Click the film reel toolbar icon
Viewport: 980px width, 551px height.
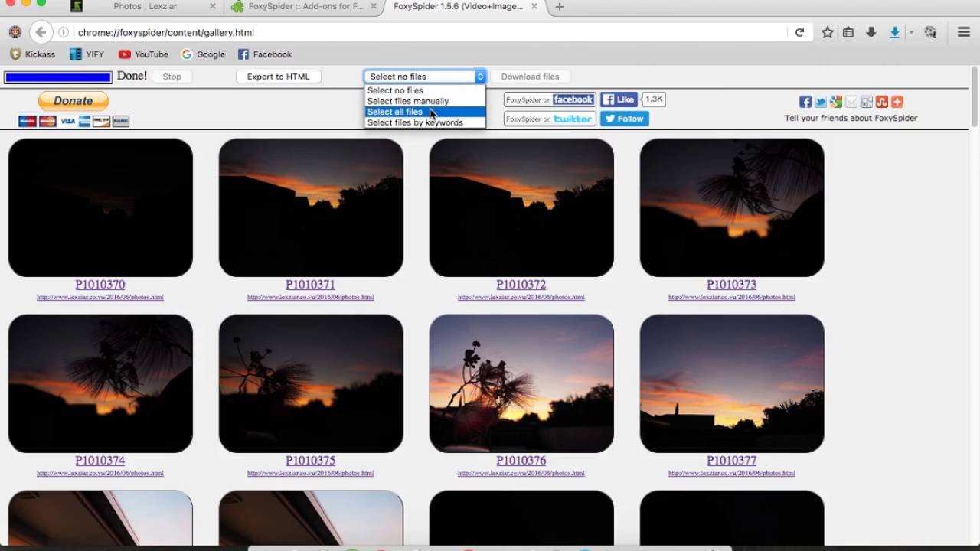(930, 32)
